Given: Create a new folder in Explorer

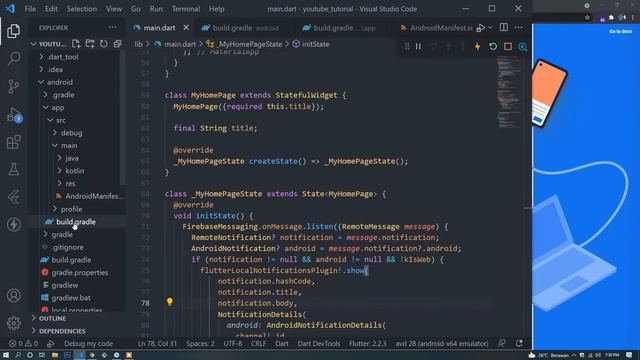Looking at the screenshot, I should 90,44.
